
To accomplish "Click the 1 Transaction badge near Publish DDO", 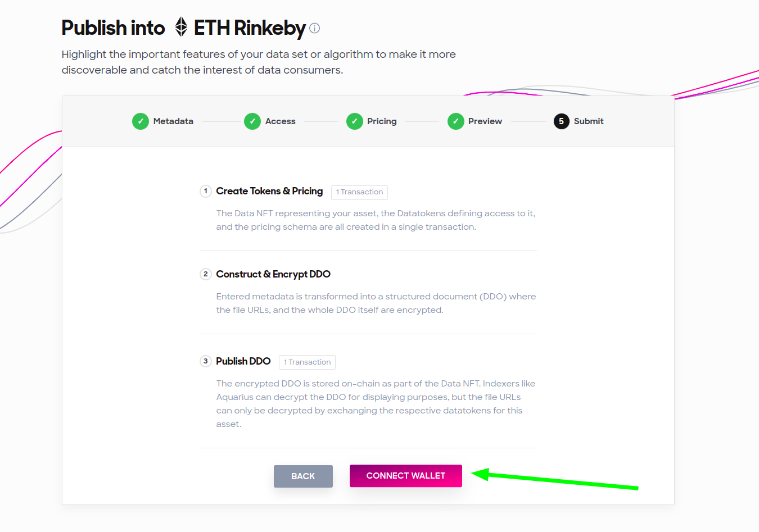I will click(307, 362).
